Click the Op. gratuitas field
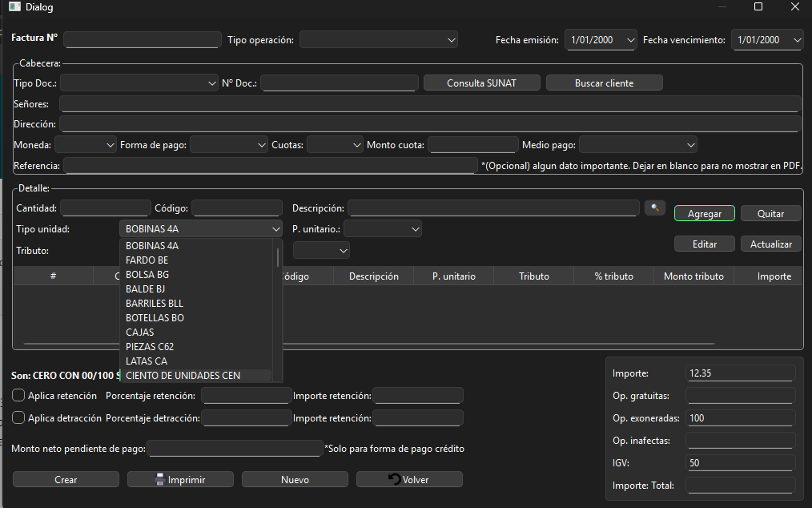 point(741,396)
